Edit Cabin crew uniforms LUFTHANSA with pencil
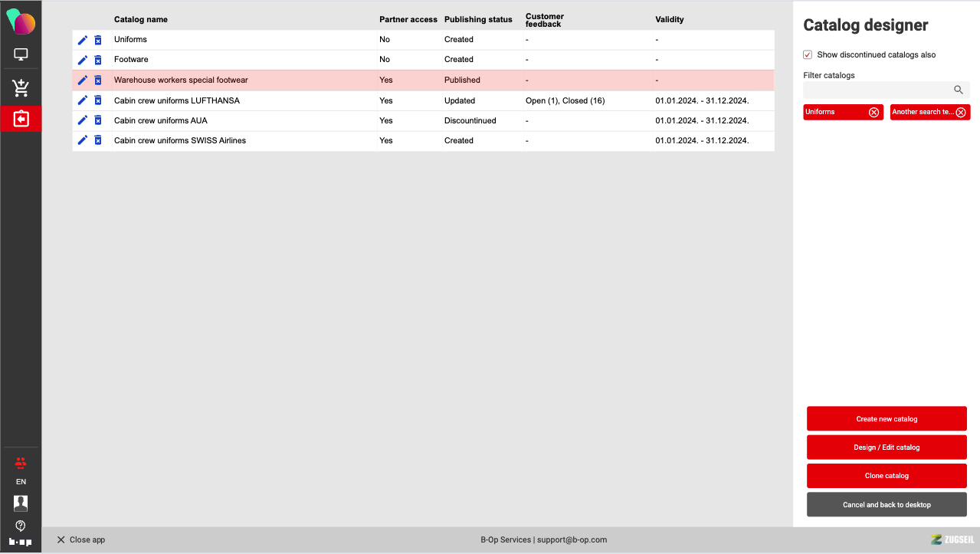 pyautogui.click(x=83, y=100)
